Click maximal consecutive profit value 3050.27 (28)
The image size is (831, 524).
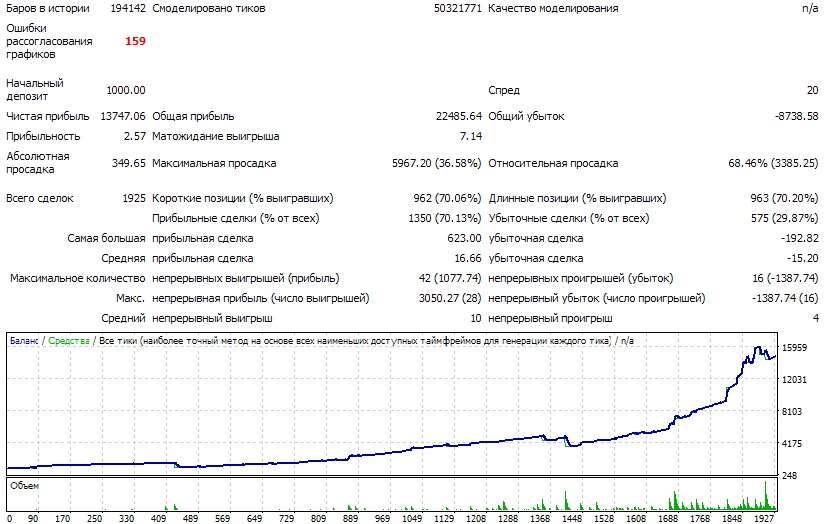450,299
